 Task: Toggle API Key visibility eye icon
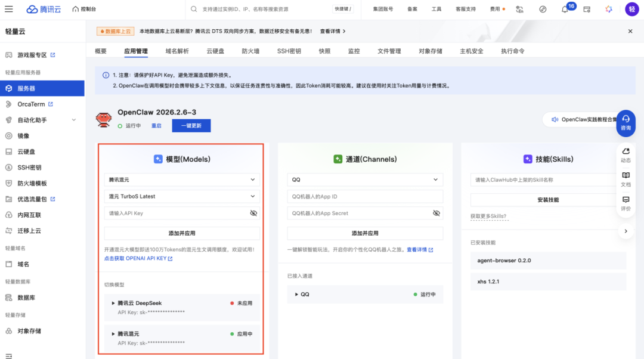(253, 213)
